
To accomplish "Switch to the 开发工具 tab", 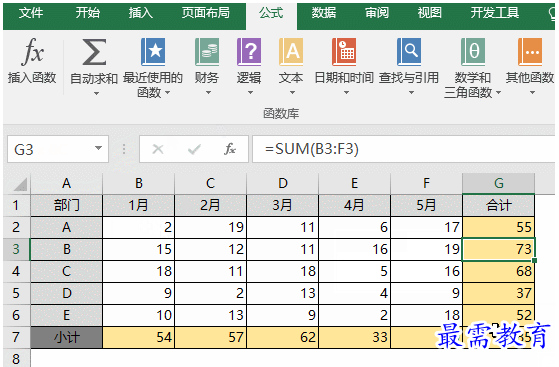I will pos(495,13).
